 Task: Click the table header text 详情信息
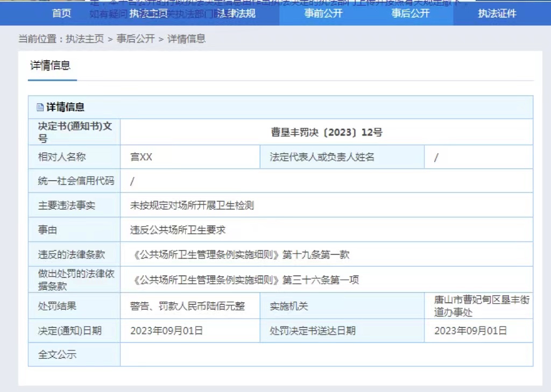point(65,107)
